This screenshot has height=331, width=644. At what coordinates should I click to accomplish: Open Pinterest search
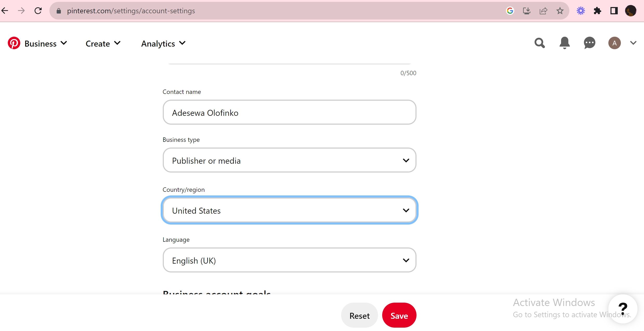click(x=539, y=43)
